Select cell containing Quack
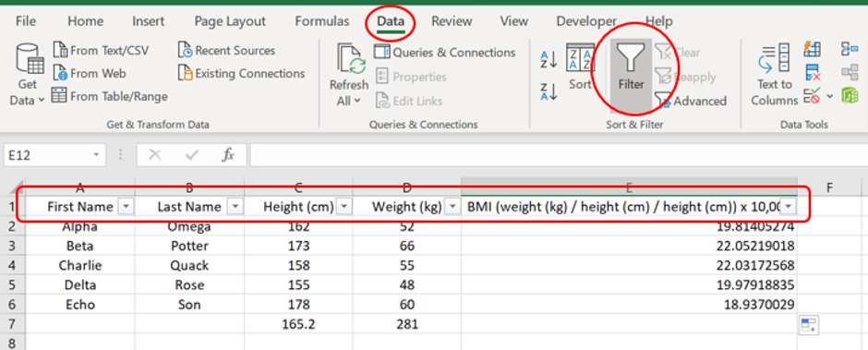868x350 pixels. click(x=189, y=265)
